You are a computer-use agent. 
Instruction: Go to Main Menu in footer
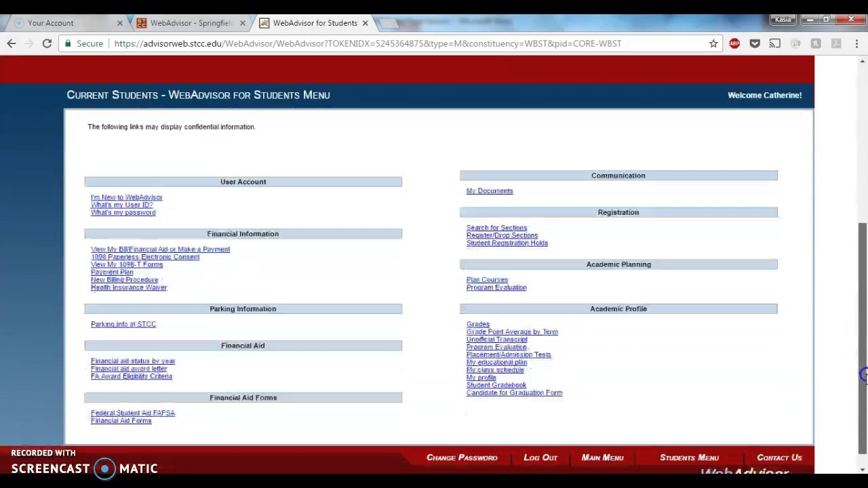tap(602, 458)
